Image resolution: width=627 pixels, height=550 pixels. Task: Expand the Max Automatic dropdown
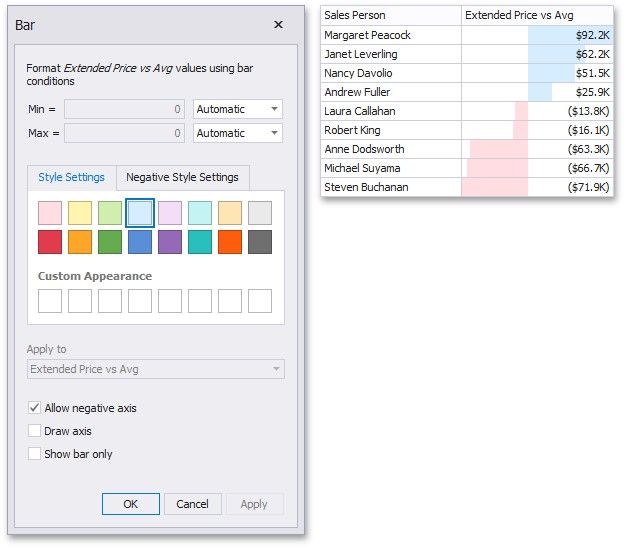(x=238, y=133)
